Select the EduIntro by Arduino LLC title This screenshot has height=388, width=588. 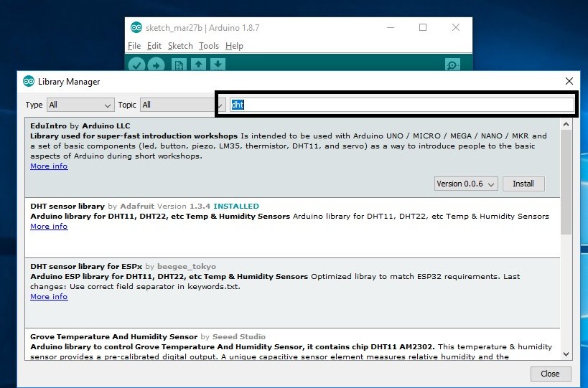pos(80,126)
